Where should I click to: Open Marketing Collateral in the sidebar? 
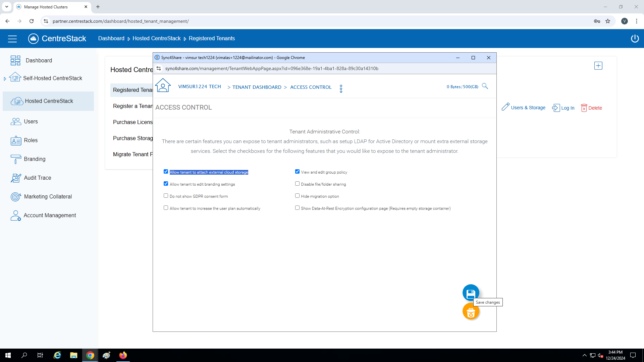tap(48, 196)
